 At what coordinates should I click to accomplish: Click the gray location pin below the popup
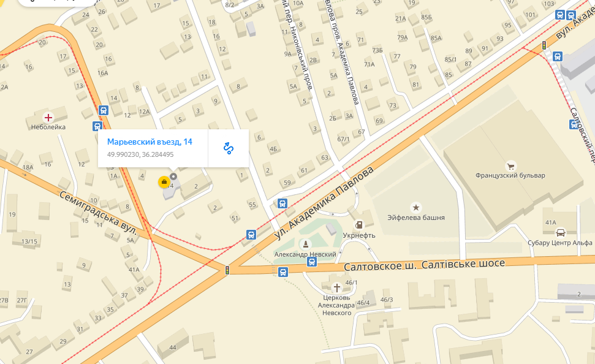[x=173, y=176]
